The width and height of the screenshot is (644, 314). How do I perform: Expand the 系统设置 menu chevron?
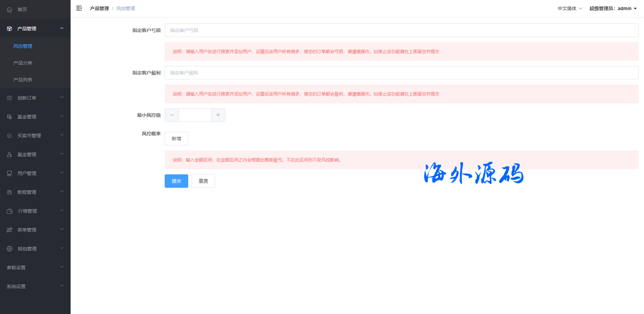click(62, 286)
